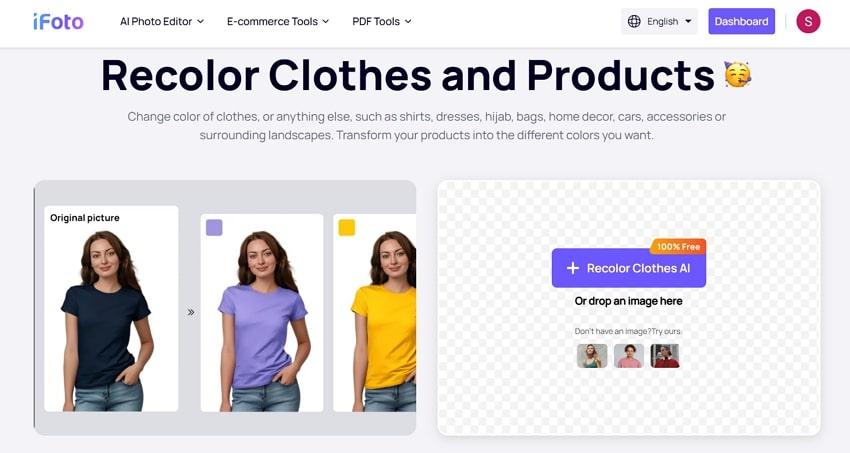This screenshot has height=453, width=850.
Task: Expand the PDF Tools menu
Action: (382, 22)
